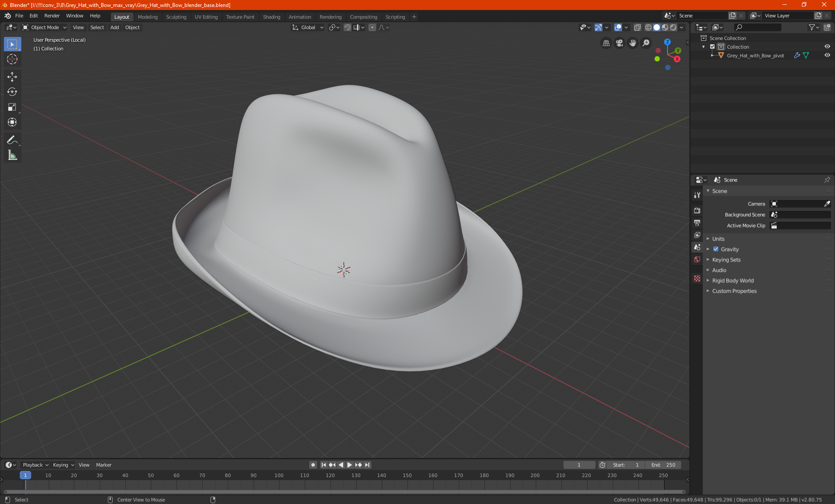
Task: Disable the Collection checkbox in outliner
Action: (712, 46)
